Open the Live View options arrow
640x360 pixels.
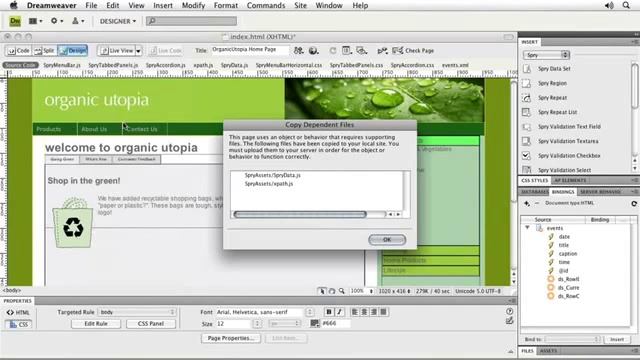138,51
